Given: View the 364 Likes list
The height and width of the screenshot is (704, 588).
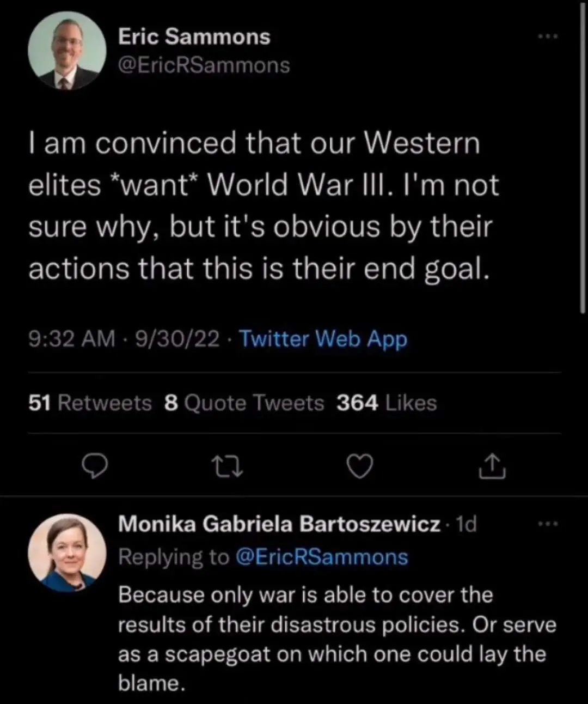Looking at the screenshot, I should point(387,403).
